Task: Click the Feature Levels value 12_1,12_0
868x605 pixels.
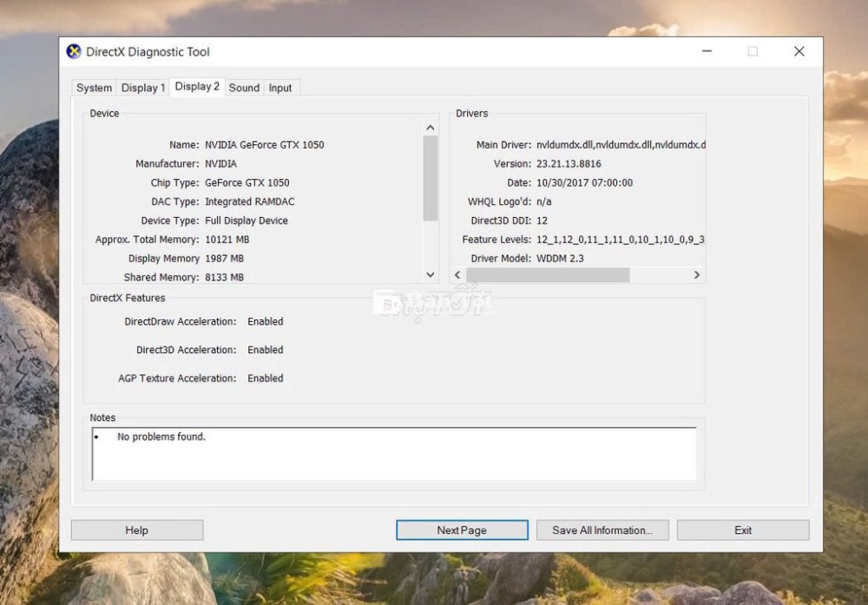Action: click(x=621, y=239)
